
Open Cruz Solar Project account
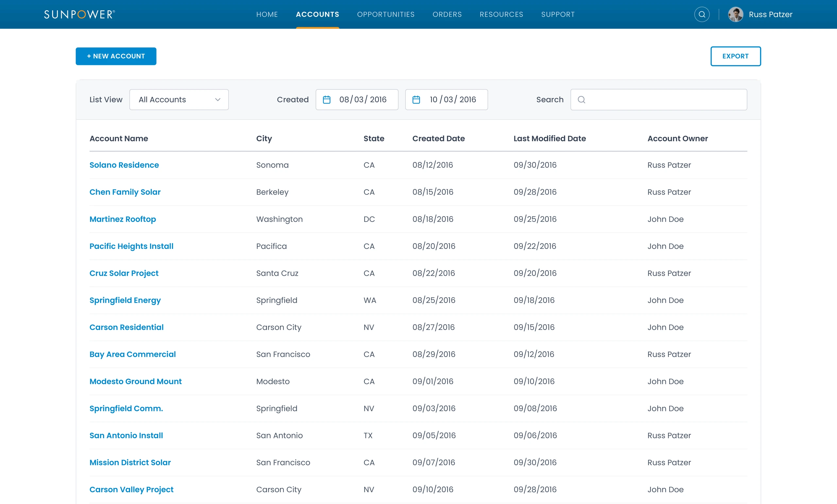124,273
